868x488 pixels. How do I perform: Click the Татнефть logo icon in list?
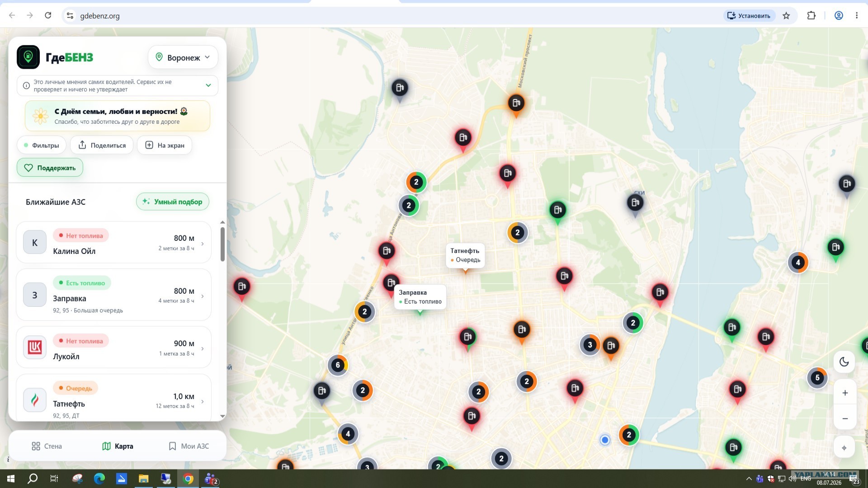click(35, 399)
